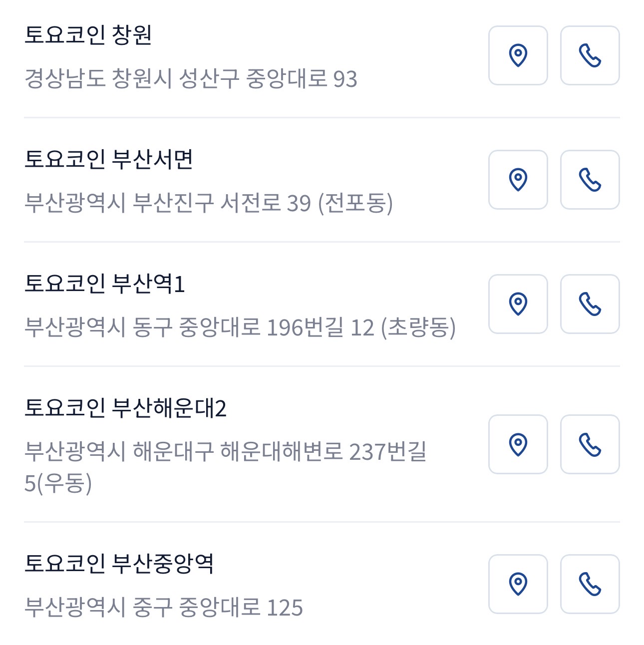Call 토요코인 부산중앙역 with phone button
The height and width of the screenshot is (645, 644).
[x=590, y=584]
